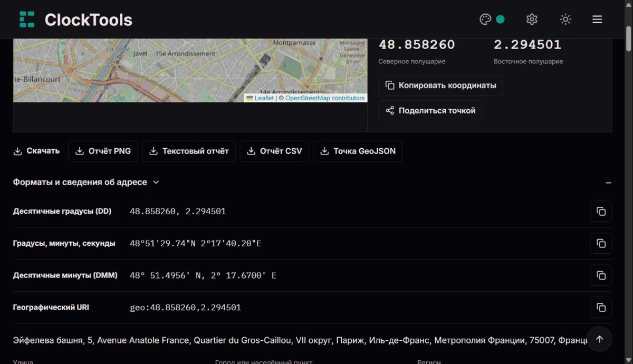Click Поделиться точкой button
Screen dimensions: 633x364
tap(430, 111)
